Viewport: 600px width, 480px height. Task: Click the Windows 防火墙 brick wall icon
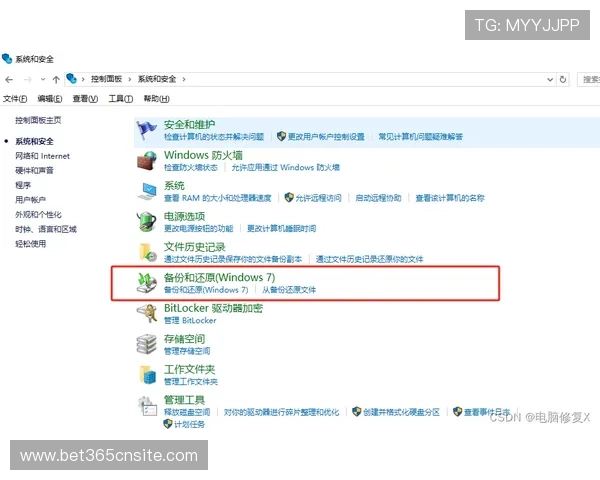point(147,161)
